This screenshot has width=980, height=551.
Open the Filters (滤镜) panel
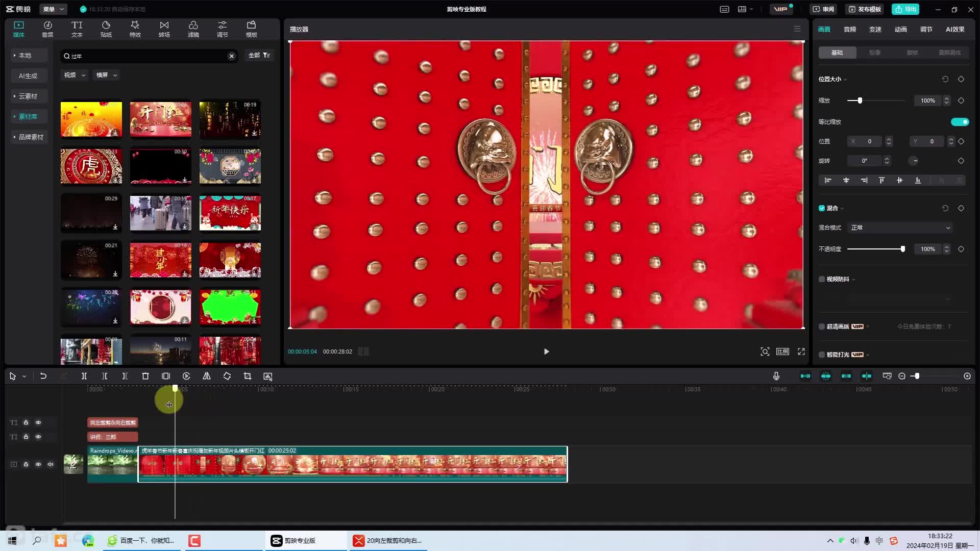pyautogui.click(x=193, y=29)
